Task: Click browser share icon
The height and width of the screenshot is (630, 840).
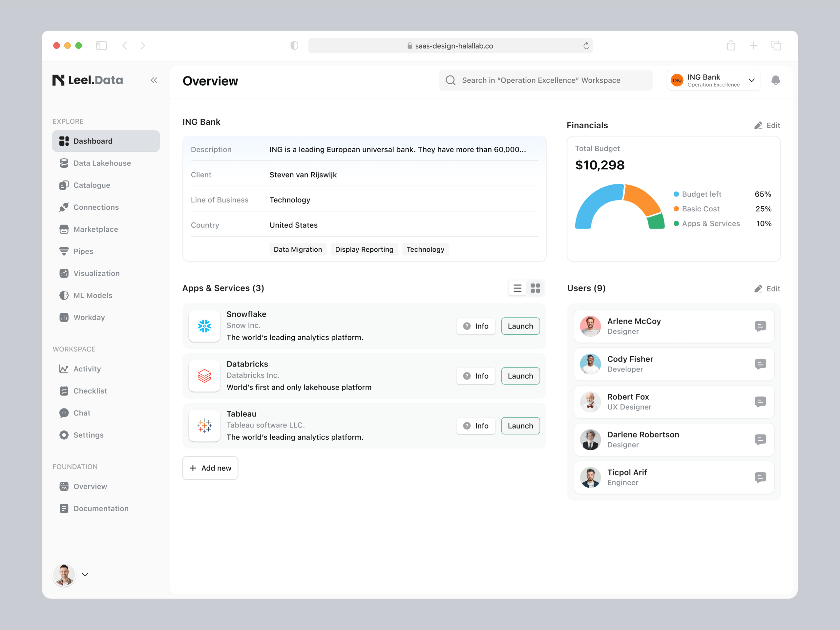Action: pos(731,45)
